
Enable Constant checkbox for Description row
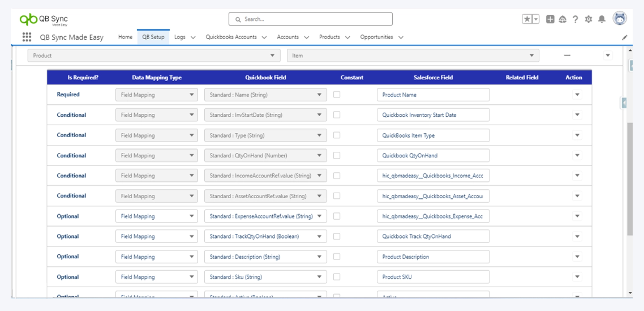tap(337, 257)
